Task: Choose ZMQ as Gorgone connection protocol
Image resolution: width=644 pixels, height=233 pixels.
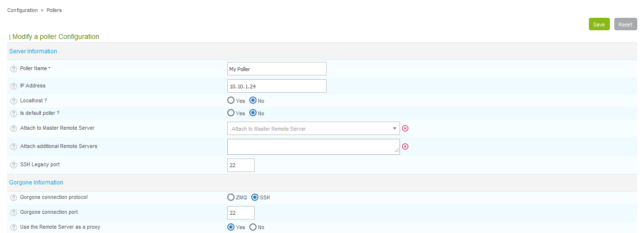Action: 231,197
